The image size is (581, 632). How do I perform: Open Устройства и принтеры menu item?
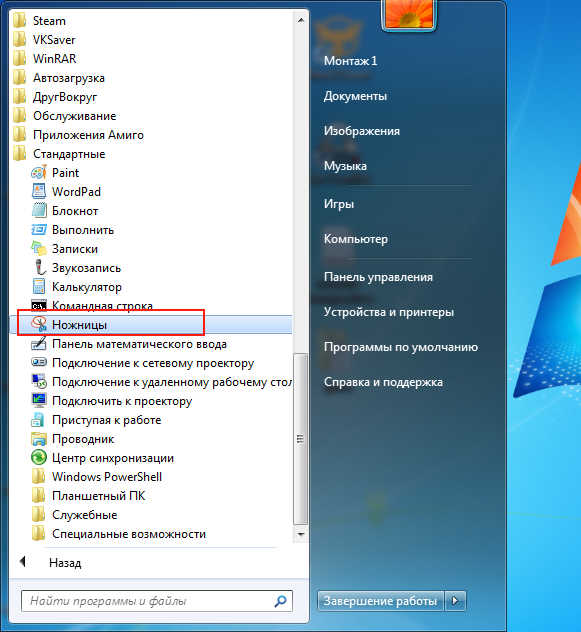(x=389, y=312)
